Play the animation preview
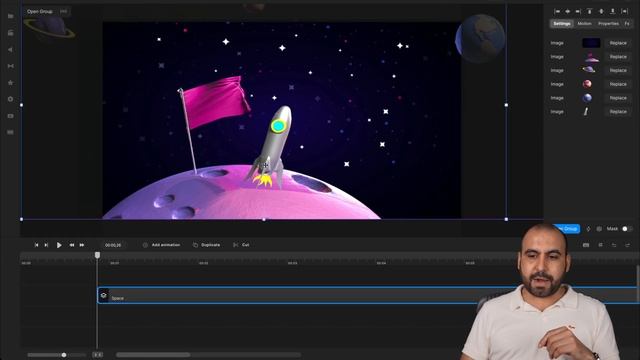Image resolution: width=640 pixels, height=360 pixels. click(59, 245)
